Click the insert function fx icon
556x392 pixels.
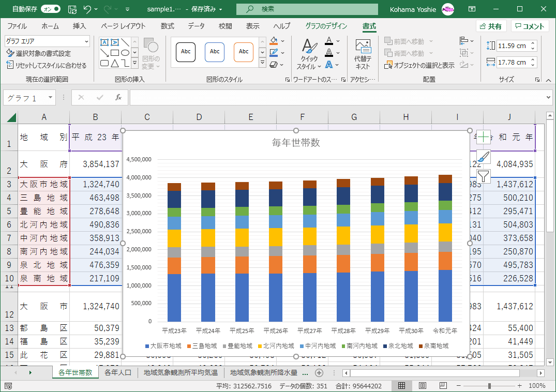[118, 97]
